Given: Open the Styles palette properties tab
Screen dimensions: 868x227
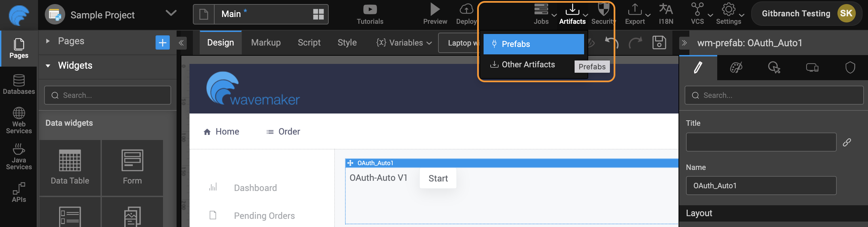Looking at the screenshot, I should 736,68.
